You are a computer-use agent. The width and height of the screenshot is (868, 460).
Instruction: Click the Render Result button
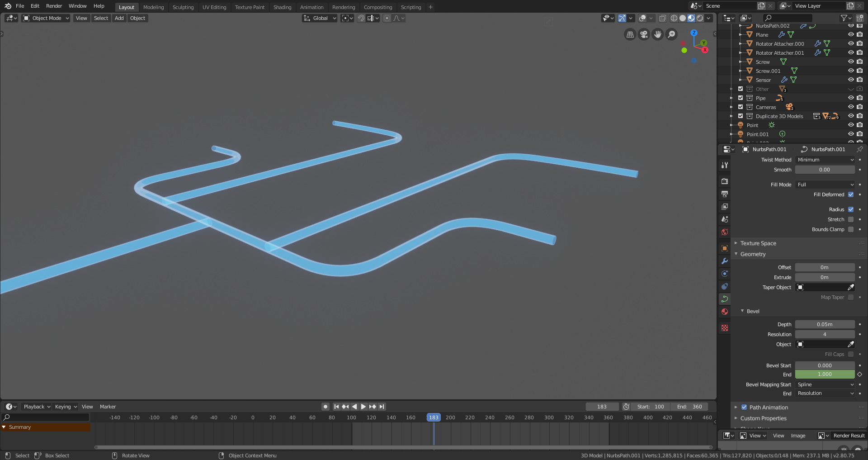[x=849, y=436]
